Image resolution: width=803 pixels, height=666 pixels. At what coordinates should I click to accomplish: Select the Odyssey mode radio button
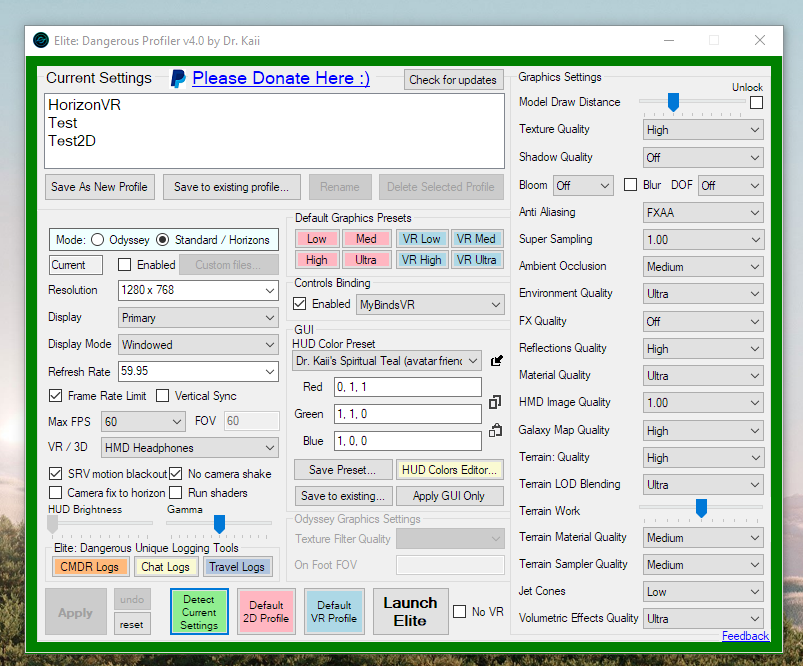point(97,240)
